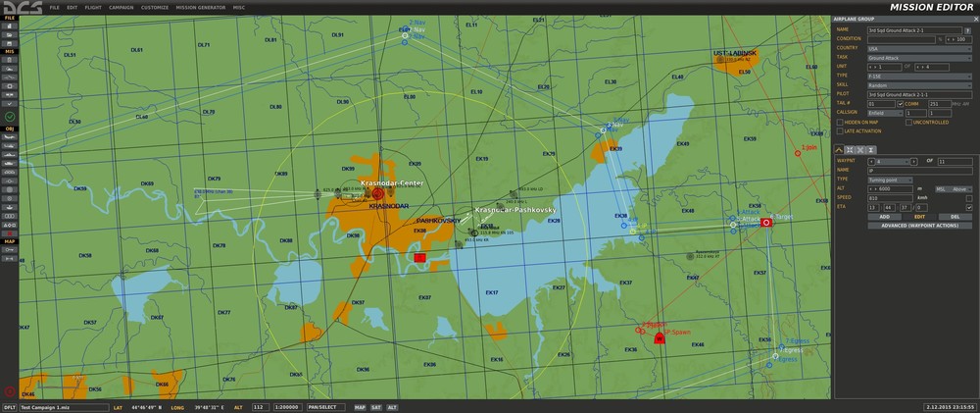This screenshot has height=413, width=980.
Task: Switch map view to SAT mode
Action: [x=376, y=407]
